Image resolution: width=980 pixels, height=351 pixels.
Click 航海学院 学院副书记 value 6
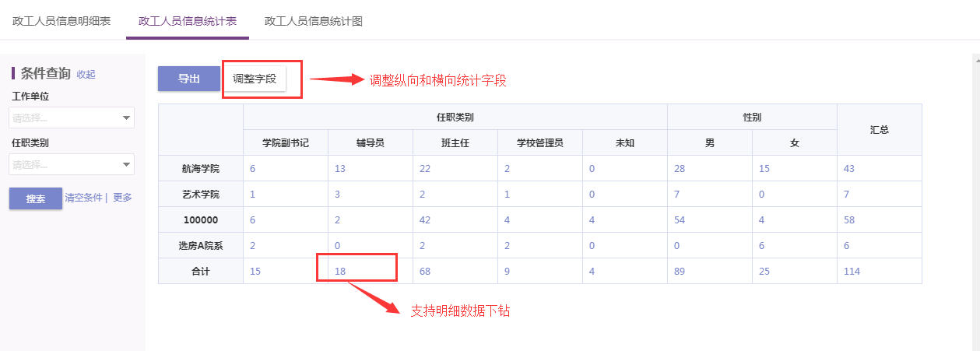[x=252, y=169]
